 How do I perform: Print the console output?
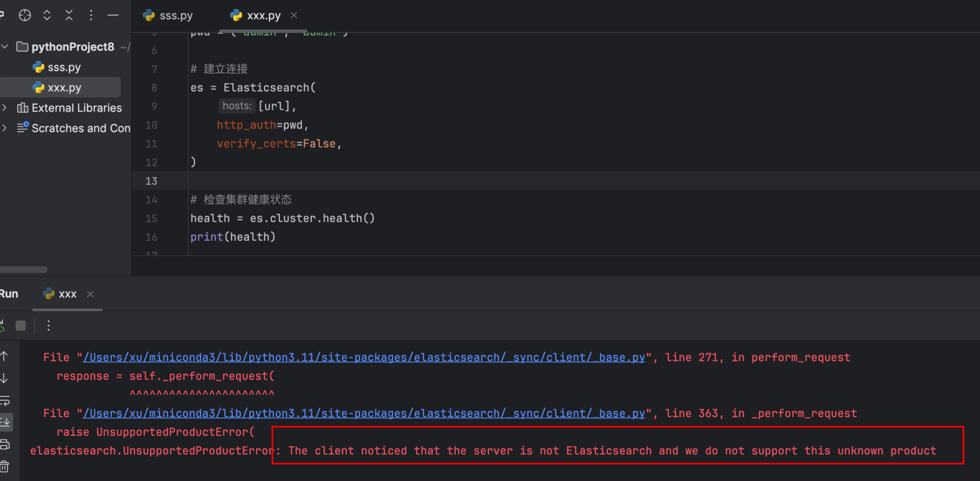coord(6,444)
